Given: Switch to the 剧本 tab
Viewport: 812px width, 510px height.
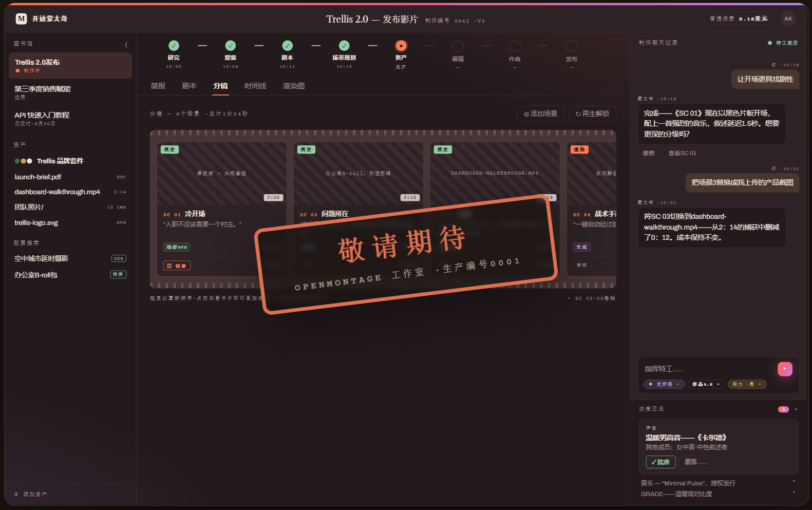Looking at the screenshot, I should (190, 86).
